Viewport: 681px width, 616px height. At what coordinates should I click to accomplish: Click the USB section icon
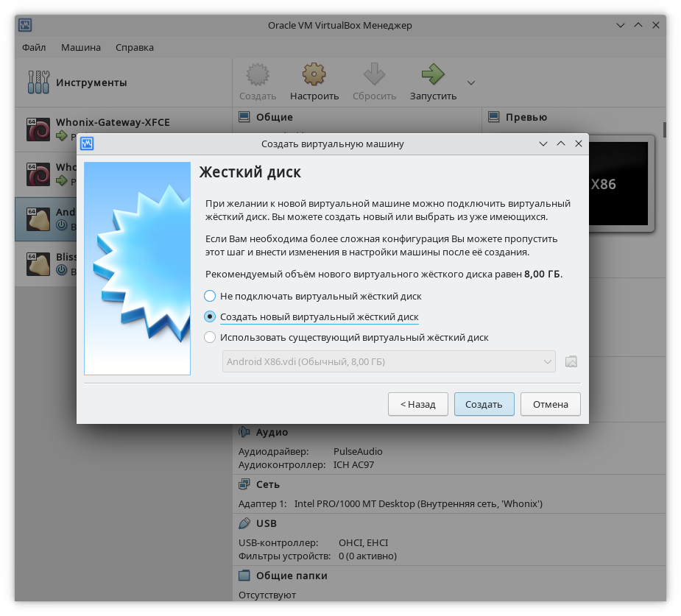[244, 523]
